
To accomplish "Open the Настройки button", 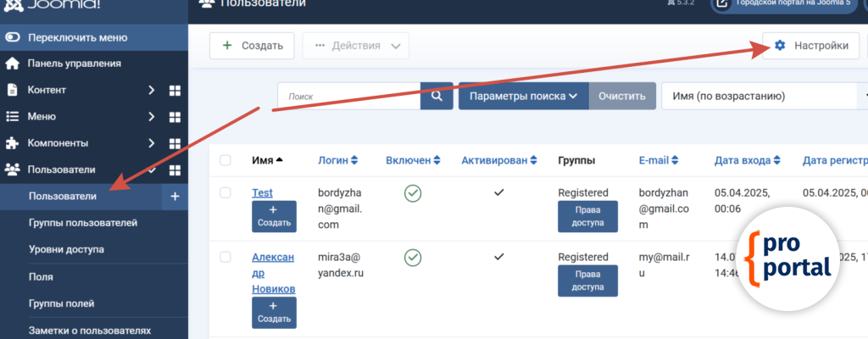I will [x=811, y=46].
